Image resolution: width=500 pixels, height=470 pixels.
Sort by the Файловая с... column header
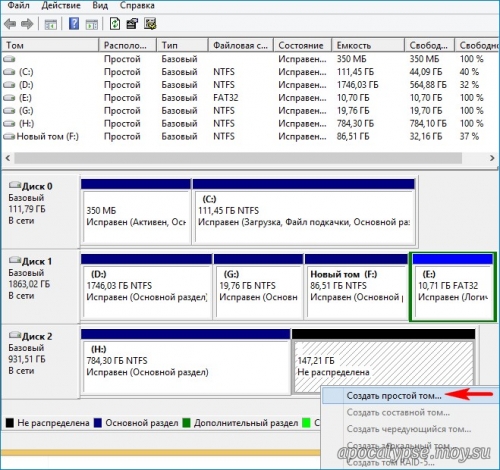tap(241, 45)
